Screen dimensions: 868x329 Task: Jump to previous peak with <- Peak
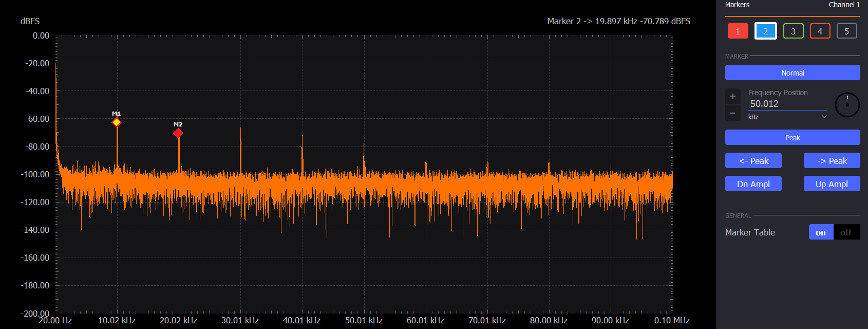click(753, 161)
